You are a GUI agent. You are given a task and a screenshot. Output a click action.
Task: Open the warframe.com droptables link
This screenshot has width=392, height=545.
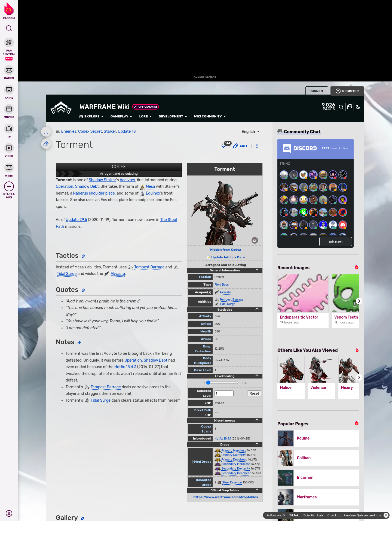click(x=226, y=497)
